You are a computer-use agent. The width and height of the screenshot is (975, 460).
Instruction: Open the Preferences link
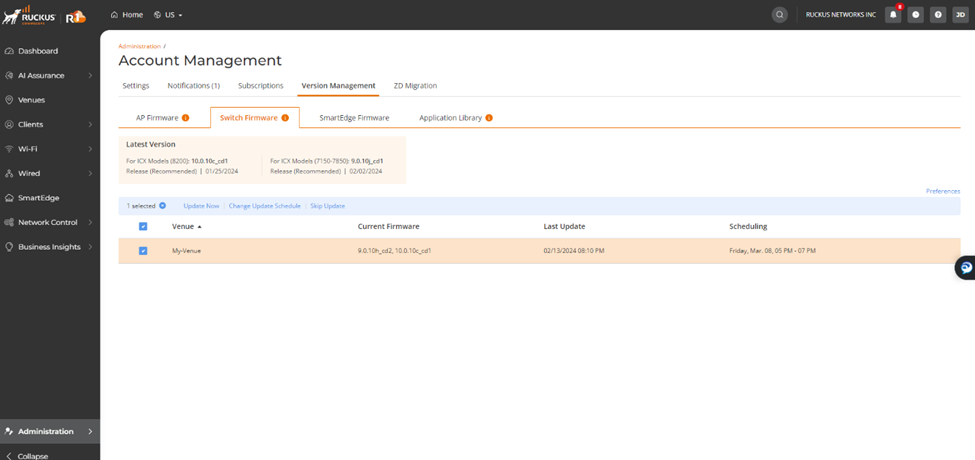tap(943, 191)
